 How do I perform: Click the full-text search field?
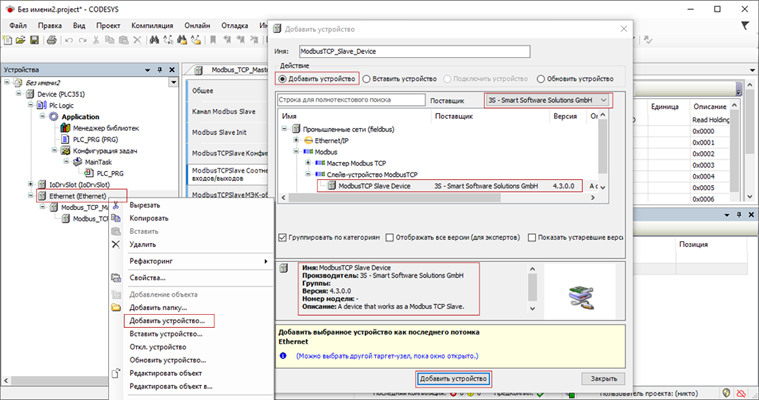pos(351,100)
